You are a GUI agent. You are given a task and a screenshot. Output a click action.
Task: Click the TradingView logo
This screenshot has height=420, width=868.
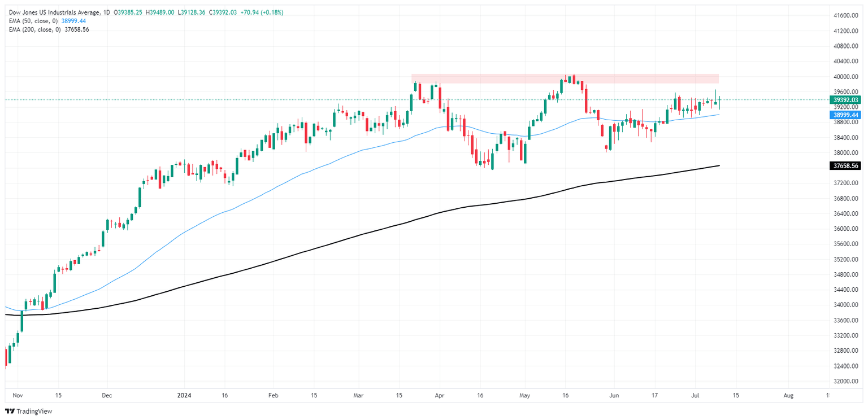click(x=28, y=412)
